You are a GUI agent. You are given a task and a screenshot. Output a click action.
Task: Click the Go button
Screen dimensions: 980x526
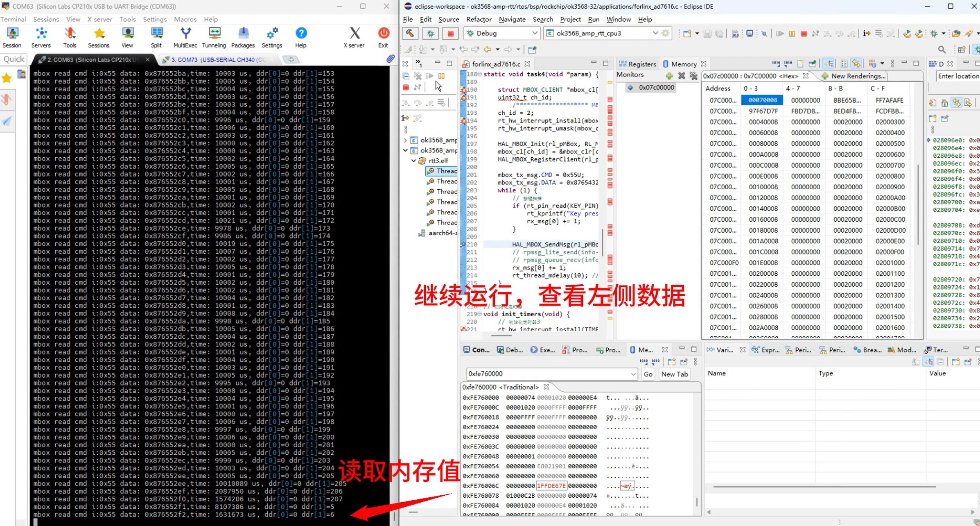(x=648, y=374)
